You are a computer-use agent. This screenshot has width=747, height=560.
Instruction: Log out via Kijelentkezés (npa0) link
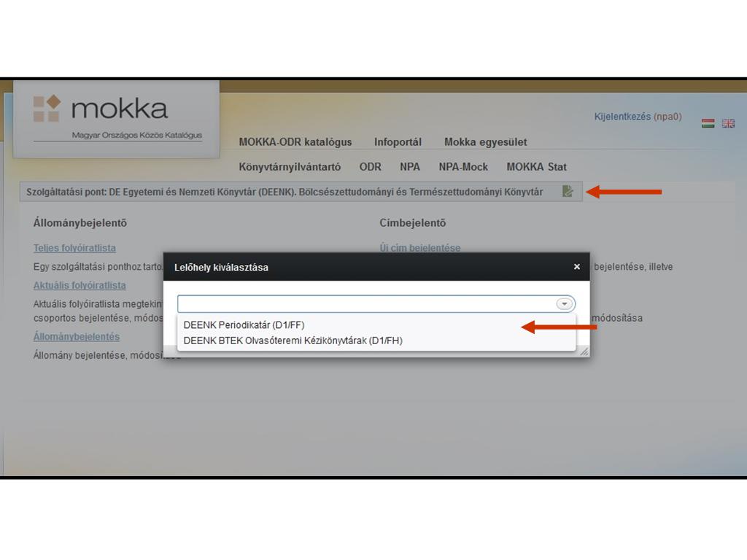pyautogui.click(x=638, y=117)
